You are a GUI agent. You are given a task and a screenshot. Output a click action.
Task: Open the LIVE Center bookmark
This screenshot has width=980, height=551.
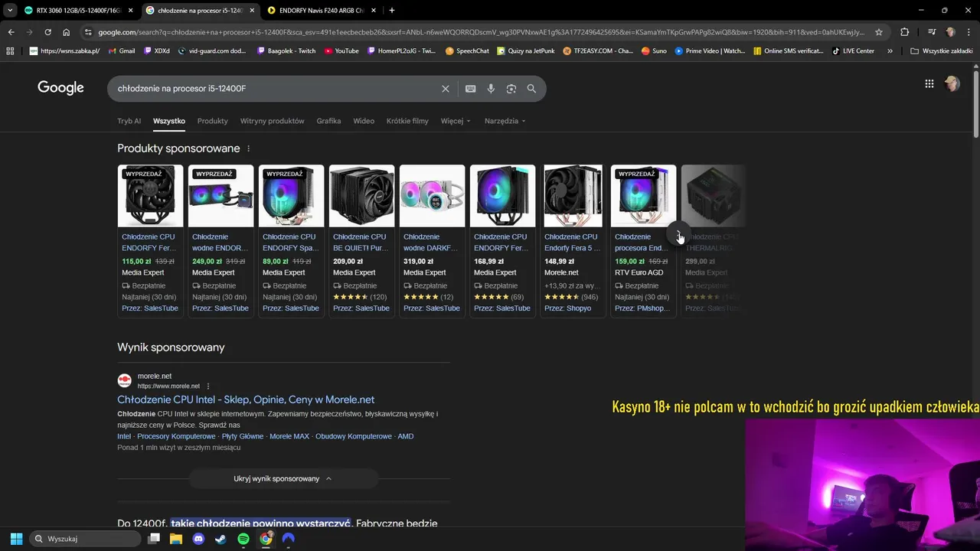tap(853, 51)
